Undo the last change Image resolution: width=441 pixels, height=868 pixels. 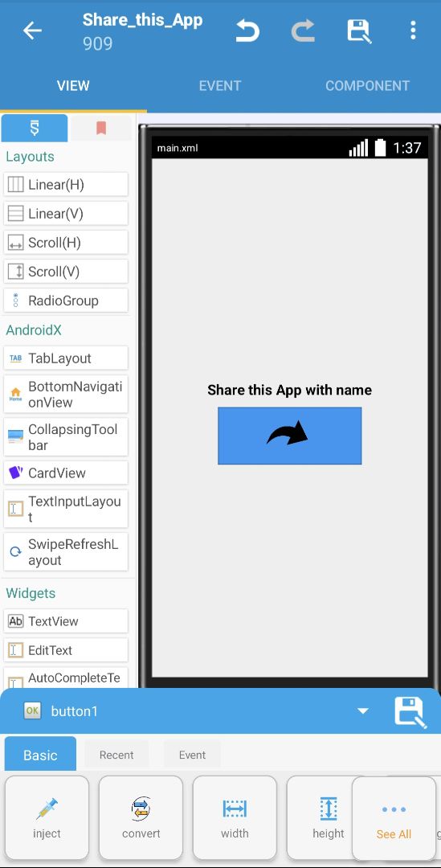247,31
